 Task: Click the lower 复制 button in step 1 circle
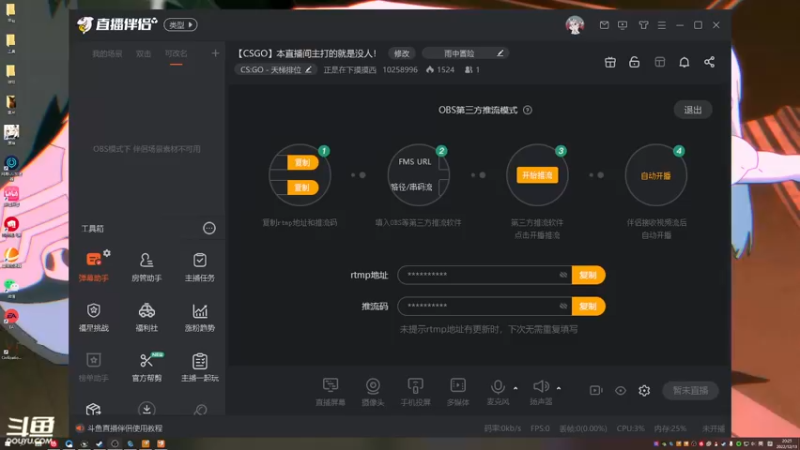pyautogui.click(x=303, y=187)
